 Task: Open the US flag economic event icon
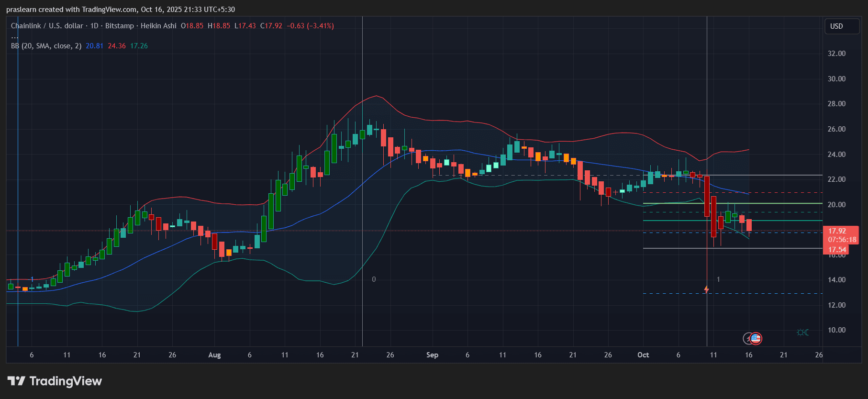click(x=756, y=339)
